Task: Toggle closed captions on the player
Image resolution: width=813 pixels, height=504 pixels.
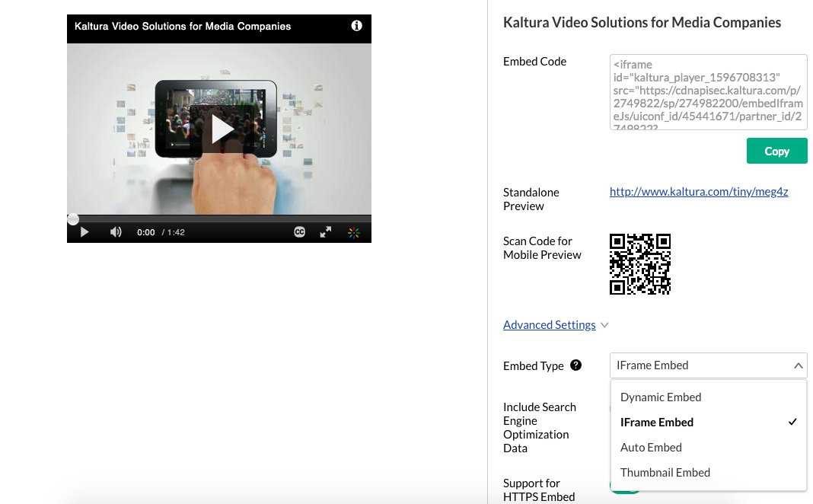Action: (x=300, y=232)
